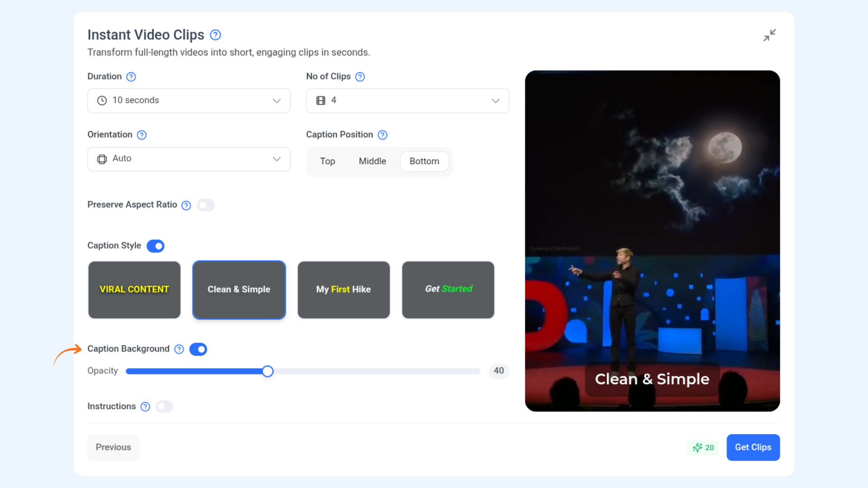Turn off the Caption Style toggle
This screenshot has width=868, height=488.
(156, 246)
